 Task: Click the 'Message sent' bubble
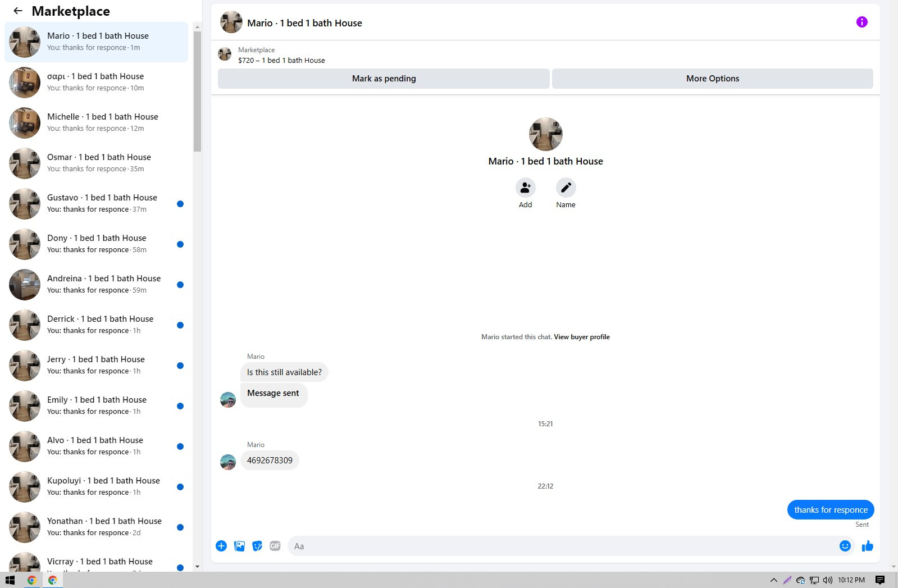(x=273, y=395)
